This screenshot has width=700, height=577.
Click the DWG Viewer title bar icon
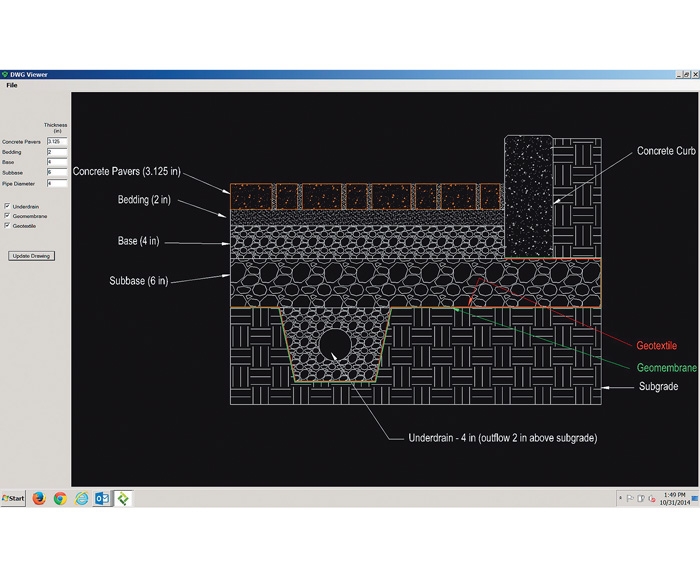[5, 74]
